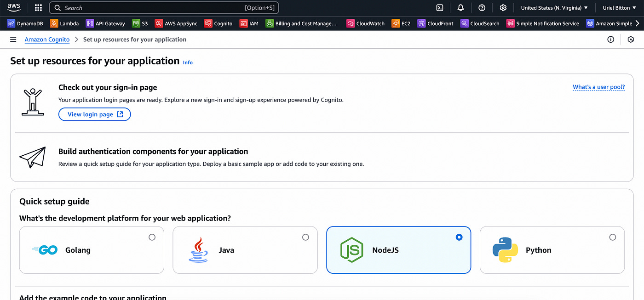Open the notifications bell icon

(x=461, y=8)
